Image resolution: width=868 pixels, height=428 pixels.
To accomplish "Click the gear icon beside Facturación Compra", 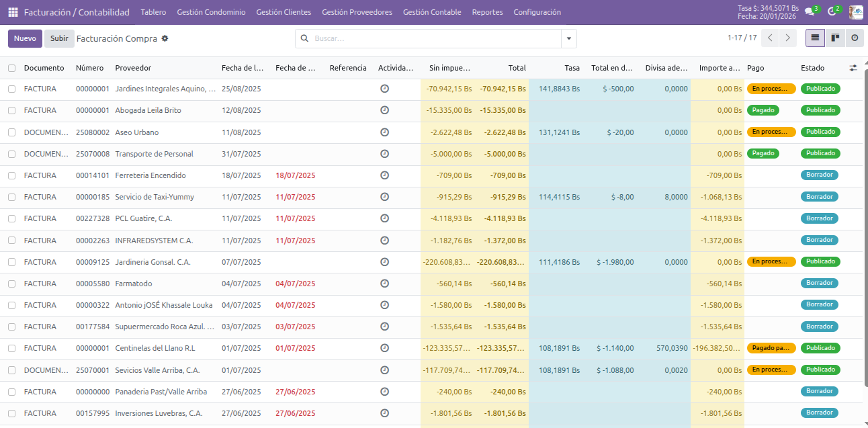I will (165, 38).
